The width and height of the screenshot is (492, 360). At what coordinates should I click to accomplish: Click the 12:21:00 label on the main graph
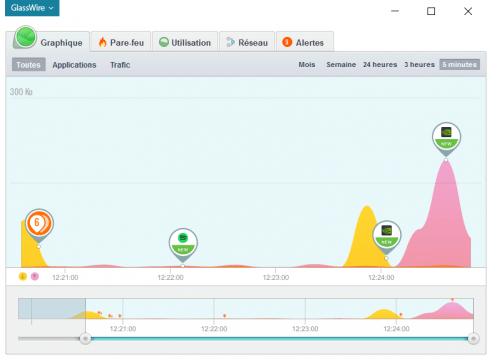coord(65,277)
